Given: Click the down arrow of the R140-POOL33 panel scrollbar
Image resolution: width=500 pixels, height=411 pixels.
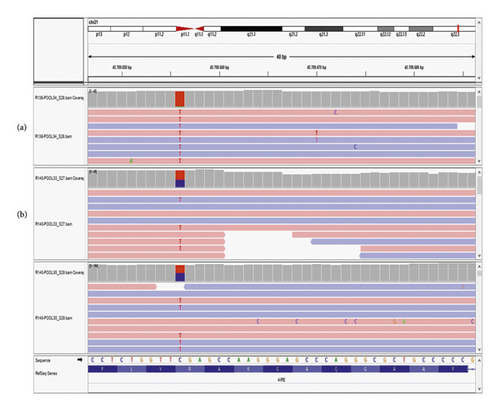Looking at the screenshot, I should click(x=479, y=256).
